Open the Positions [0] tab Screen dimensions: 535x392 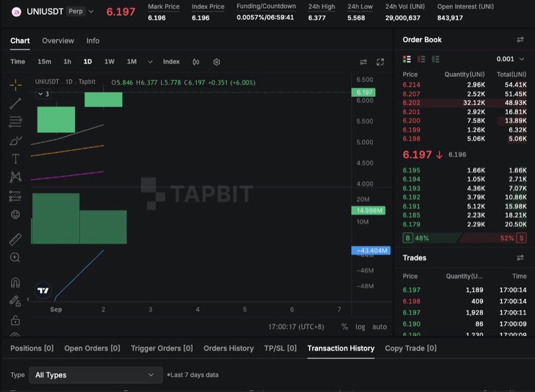(x=32, y=349)
